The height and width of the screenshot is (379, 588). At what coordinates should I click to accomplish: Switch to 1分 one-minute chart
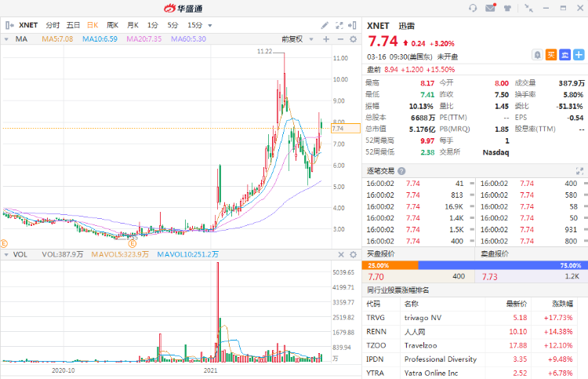pyautogui.click(x=153, y=25)
